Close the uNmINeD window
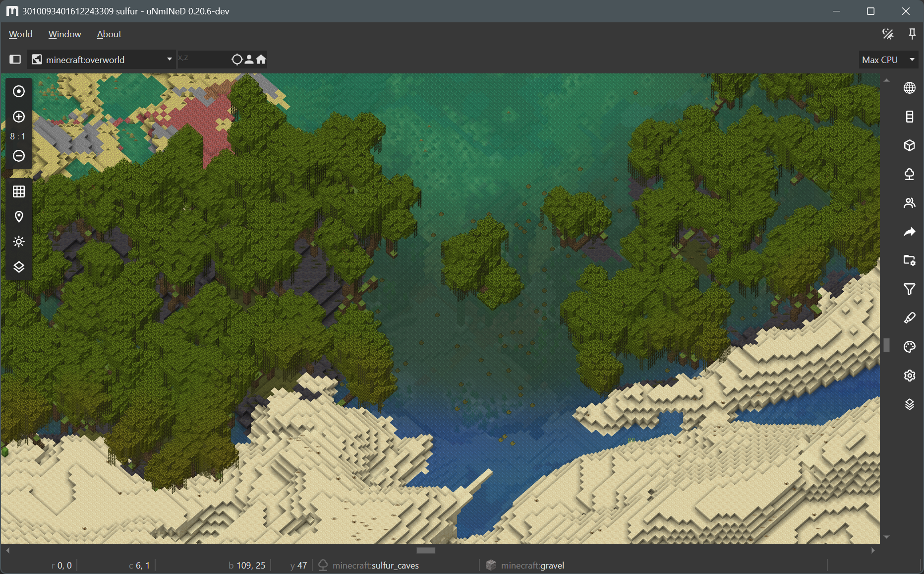 point(906,11)
